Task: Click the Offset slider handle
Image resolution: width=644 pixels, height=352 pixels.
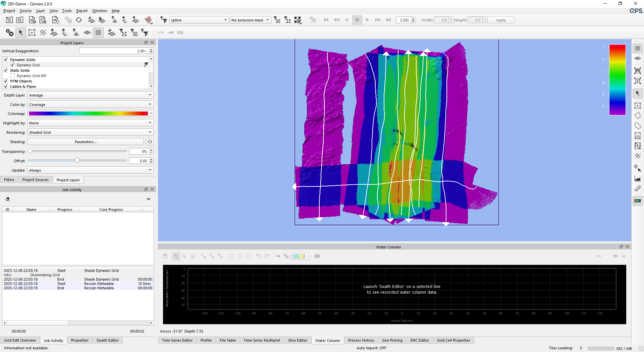Action: tap(77, 161)
